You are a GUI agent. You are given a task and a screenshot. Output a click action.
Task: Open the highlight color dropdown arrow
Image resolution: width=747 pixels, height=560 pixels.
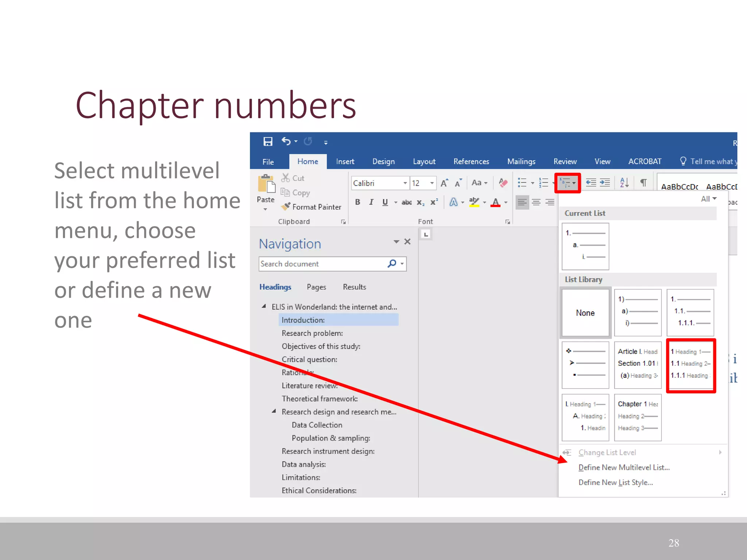[484, 202]
